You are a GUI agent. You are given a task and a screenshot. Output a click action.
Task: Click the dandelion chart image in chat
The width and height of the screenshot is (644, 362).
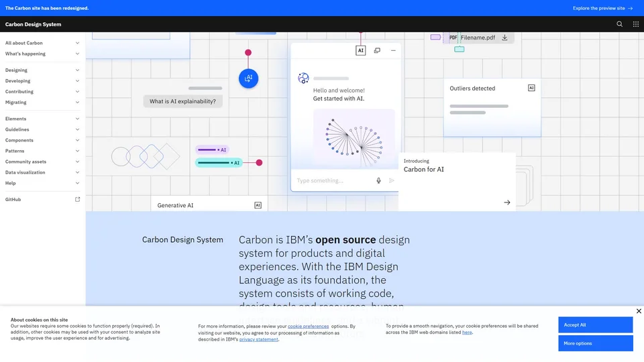(354, 139)
